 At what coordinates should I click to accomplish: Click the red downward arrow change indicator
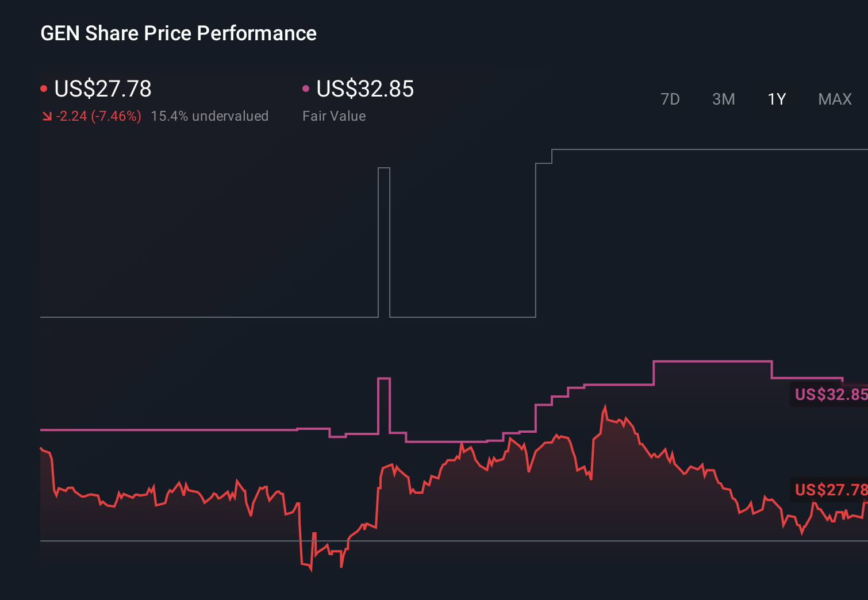tap(47, 116)
